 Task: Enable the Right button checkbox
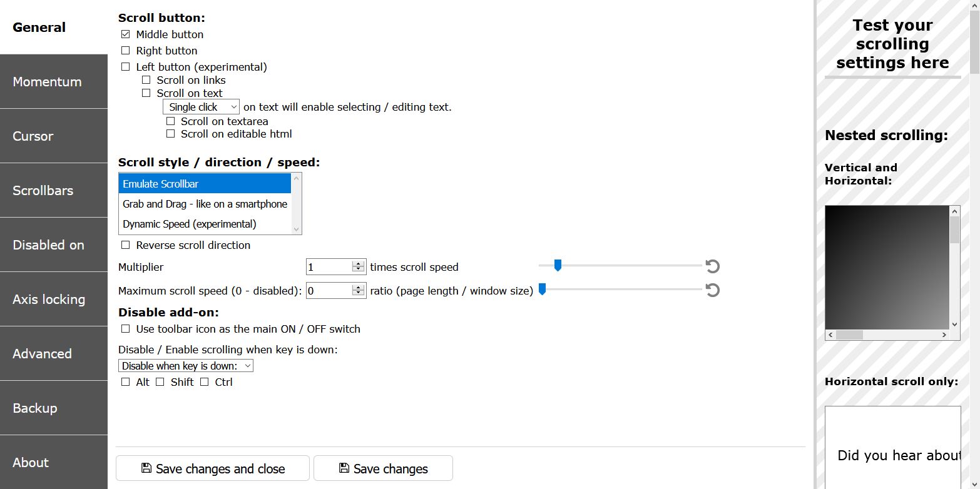point(126,51)
